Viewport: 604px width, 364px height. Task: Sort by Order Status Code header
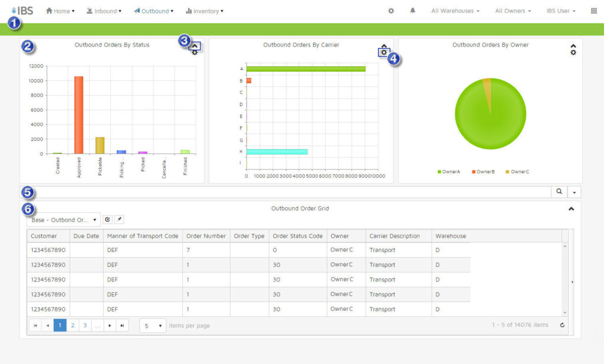click(x=298, y=236)
